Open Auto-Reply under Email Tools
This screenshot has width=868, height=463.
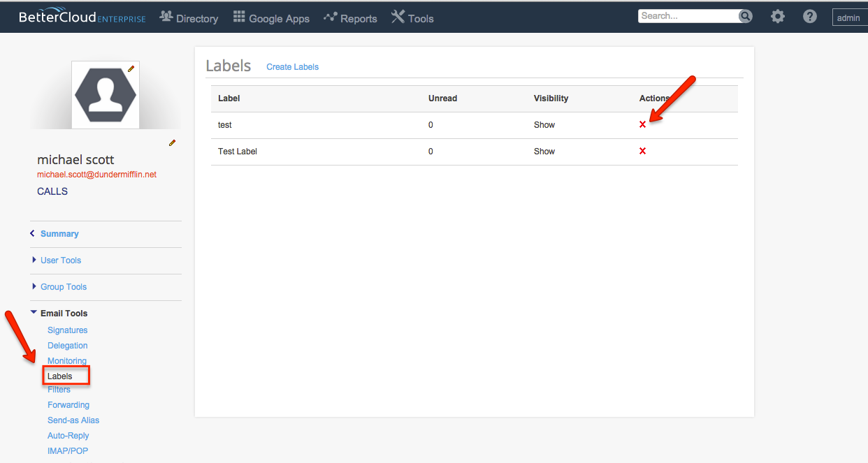point(68,436)
